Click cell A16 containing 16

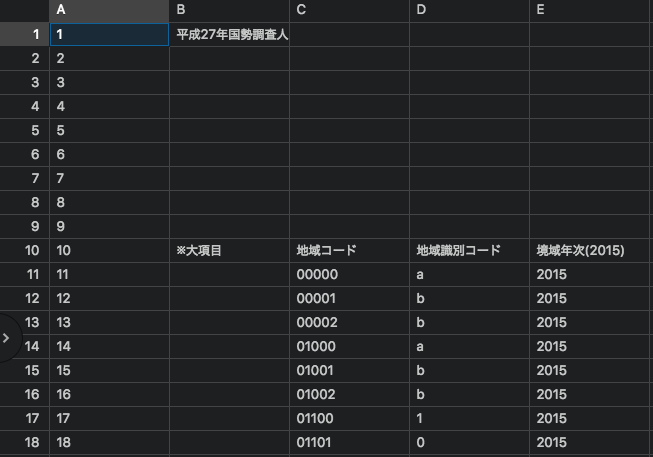click(x=109, y=395)
